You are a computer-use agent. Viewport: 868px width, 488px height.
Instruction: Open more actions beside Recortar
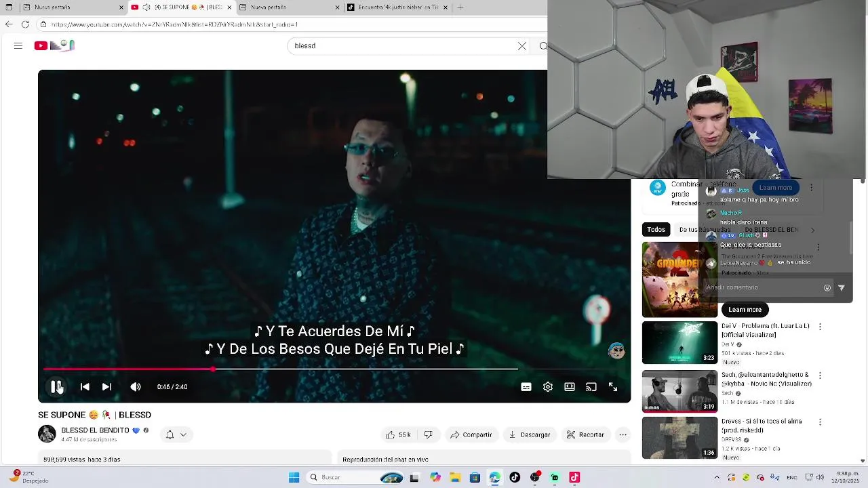pyautogui.click(x=623, y=434)
